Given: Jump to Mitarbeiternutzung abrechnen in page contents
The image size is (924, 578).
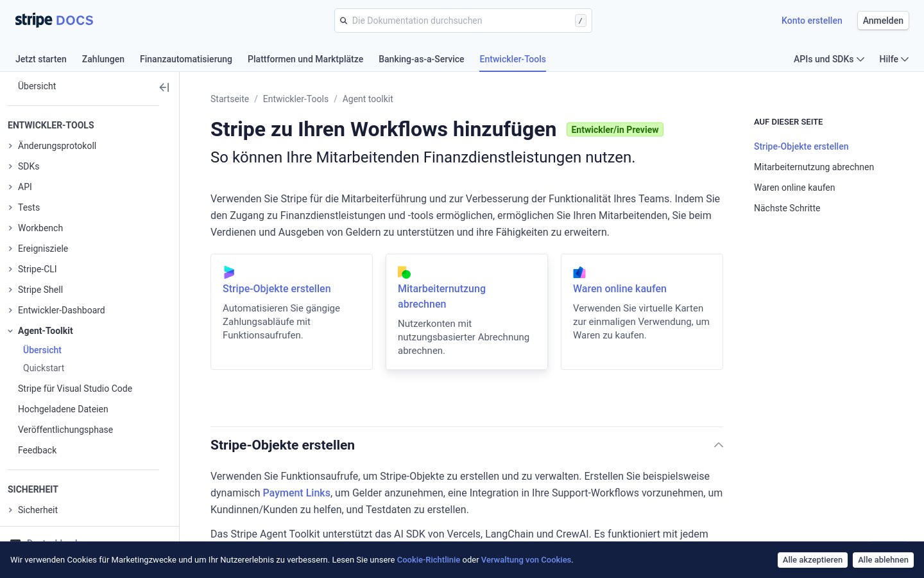Looking at the screenshot, I should tap(814, 167).
